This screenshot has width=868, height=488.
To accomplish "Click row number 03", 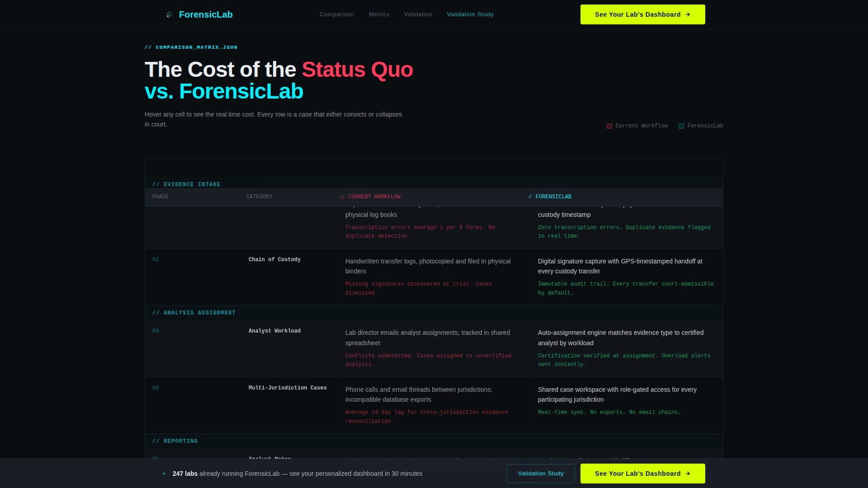I will [156, 331].
